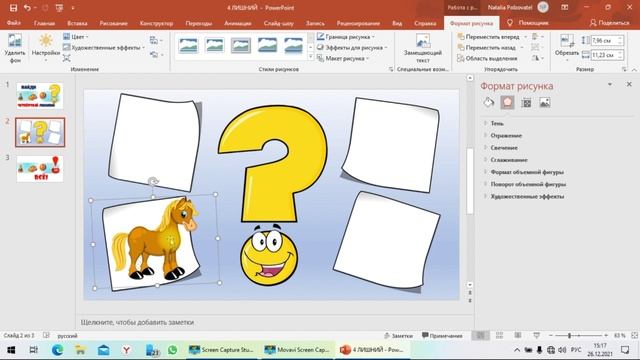Click the Windows Start button
640x360 pixels.
pos(11,350)
